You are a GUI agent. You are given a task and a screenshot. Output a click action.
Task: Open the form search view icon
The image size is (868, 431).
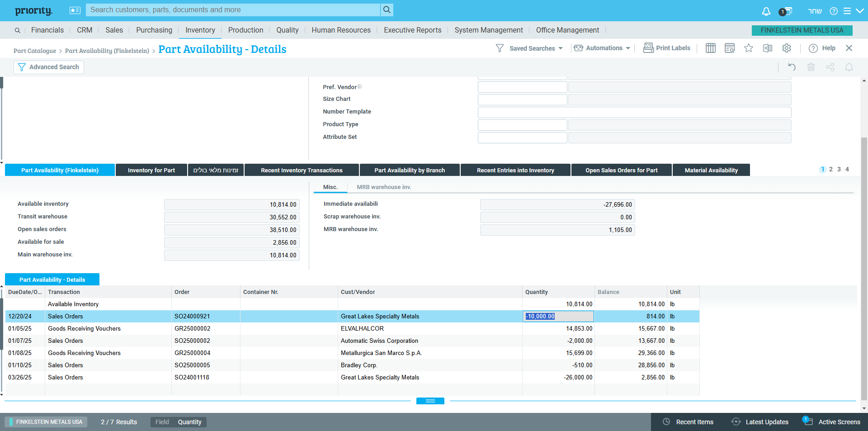pos(730,48)
